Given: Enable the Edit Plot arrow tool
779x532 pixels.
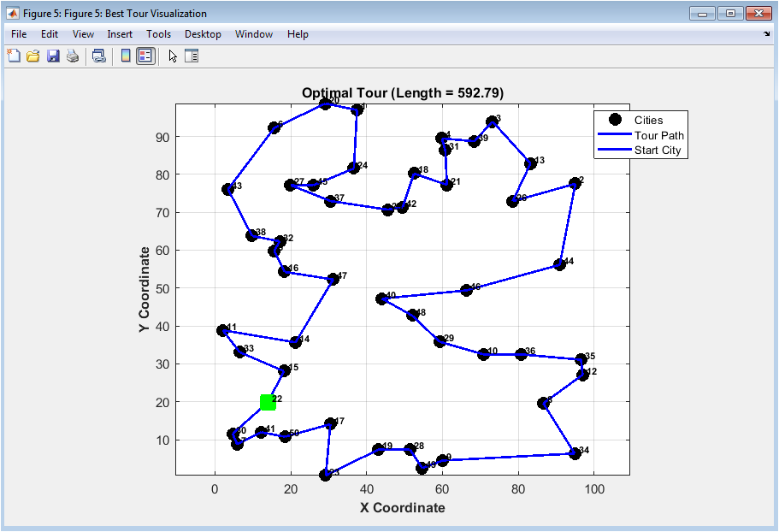Looking at the screenshot, I should tap(173, 56).
